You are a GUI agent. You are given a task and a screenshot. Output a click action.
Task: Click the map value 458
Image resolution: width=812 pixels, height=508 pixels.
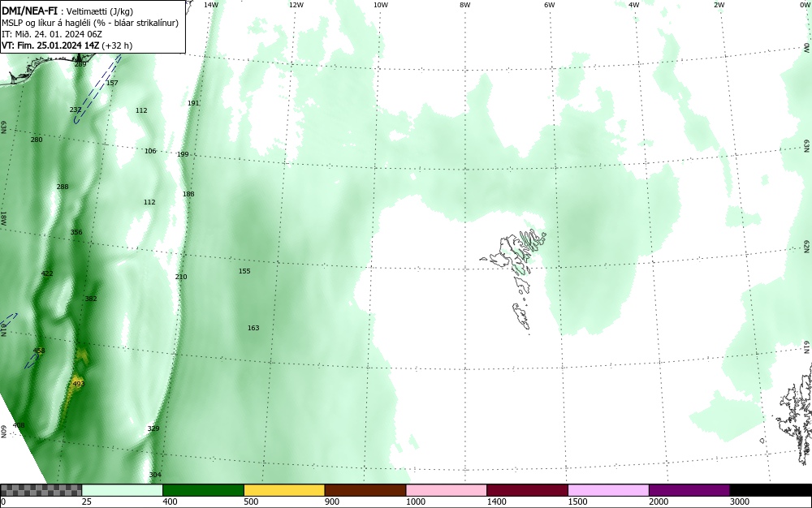[39, 351]
